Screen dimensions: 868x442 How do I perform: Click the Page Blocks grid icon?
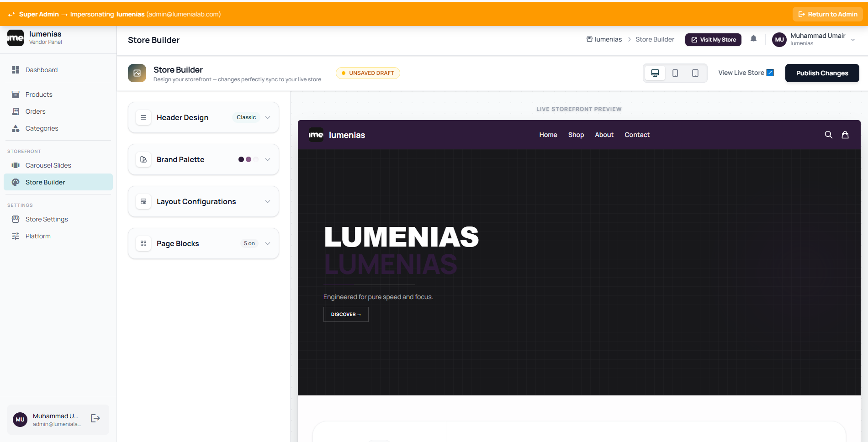pyautogui.click(x=143, y=243)
